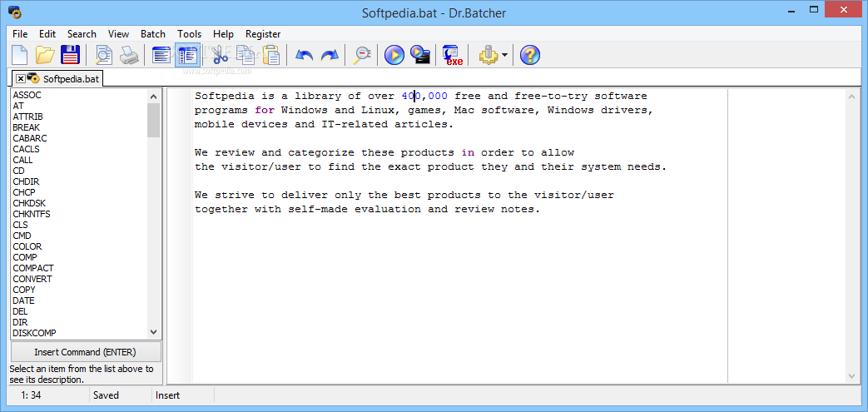868x412 pixels.
Task: Select COMPACT command
Action: pos(78,268)
